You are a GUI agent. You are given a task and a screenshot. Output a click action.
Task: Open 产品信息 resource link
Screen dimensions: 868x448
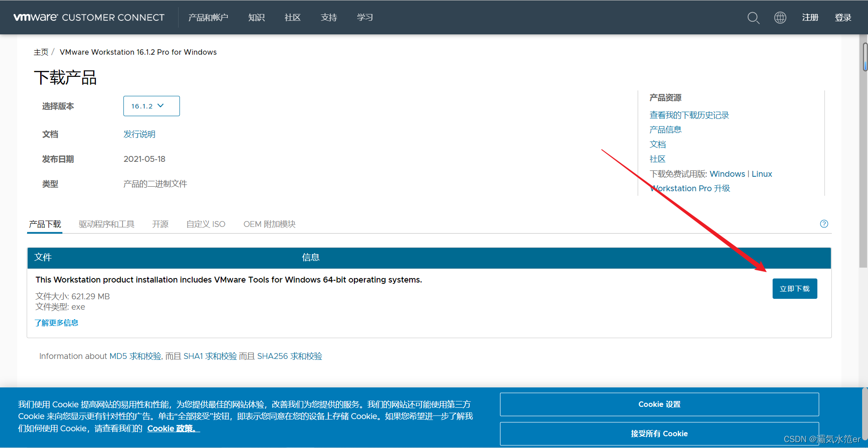pyautogui.click(x=665, y=130)
